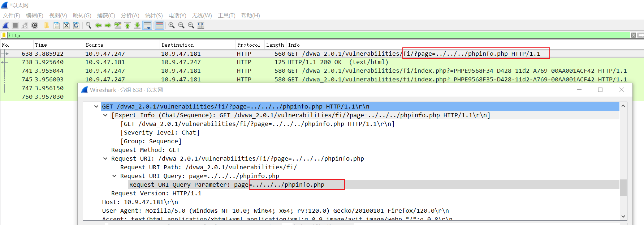Viewport: 644px width, 225px height.
Task: Open the 分析(A) menu
Action: [x=130, y=16]
